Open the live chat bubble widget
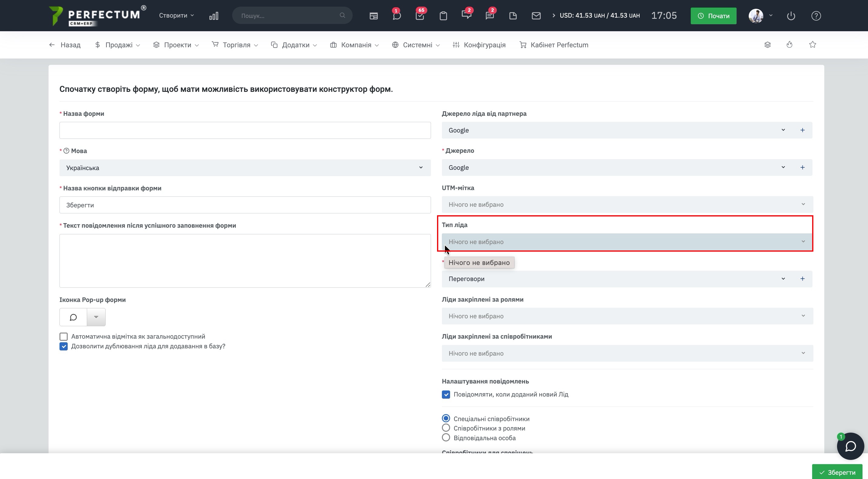Viewport: 868px width, 479px height. (850, 446)
